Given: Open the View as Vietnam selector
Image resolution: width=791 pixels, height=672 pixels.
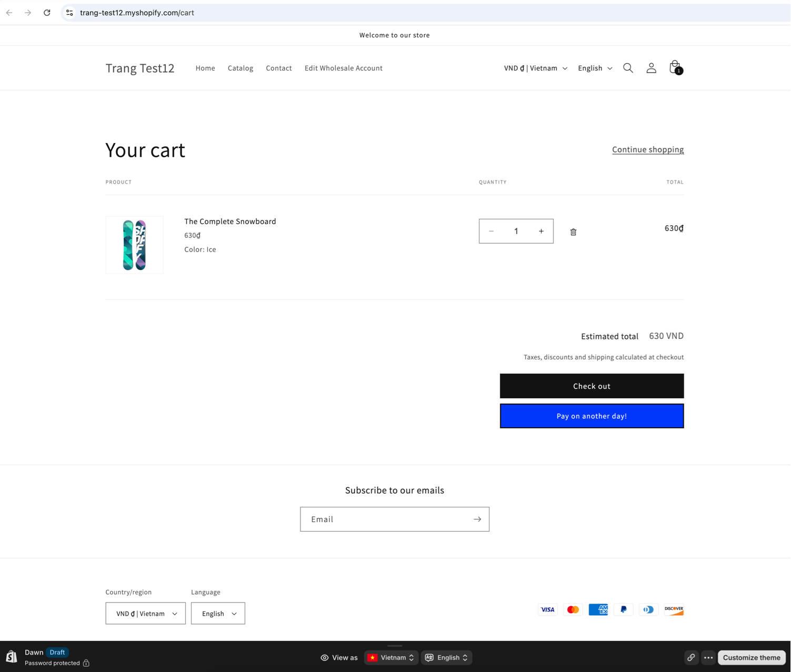Looking at the screenshot, I should [x=391, y=657].
